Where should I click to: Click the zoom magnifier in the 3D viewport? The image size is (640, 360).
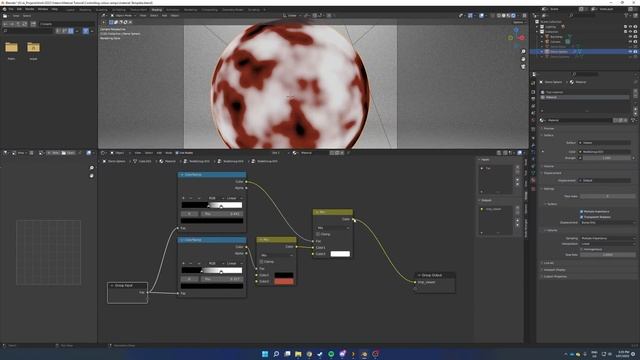(x=523, y=52)
